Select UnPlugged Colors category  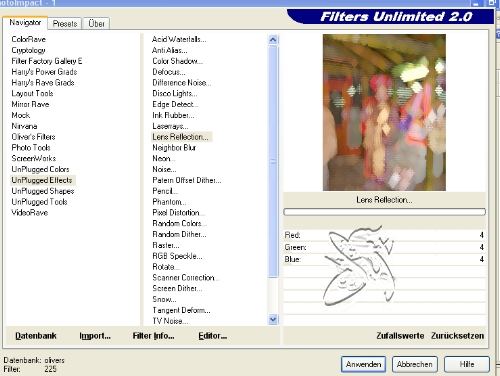coord(40,169)
